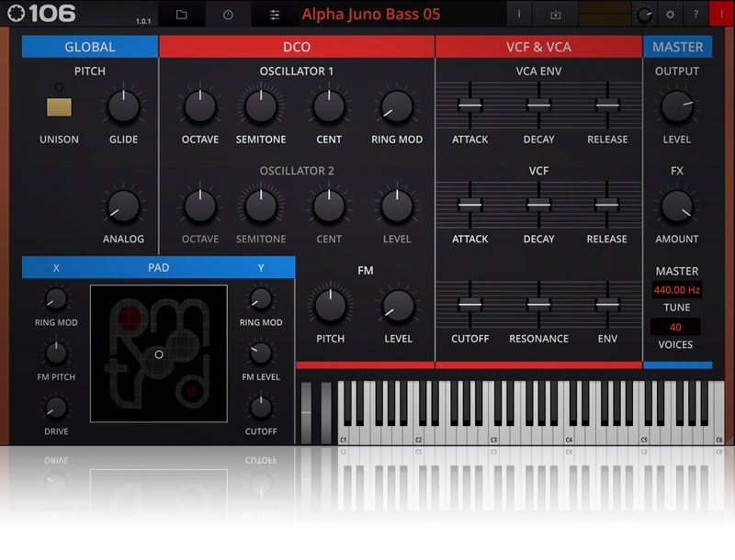Click the question mark help icon
Viewport: 735px width, 560px height.
(695, 14)
